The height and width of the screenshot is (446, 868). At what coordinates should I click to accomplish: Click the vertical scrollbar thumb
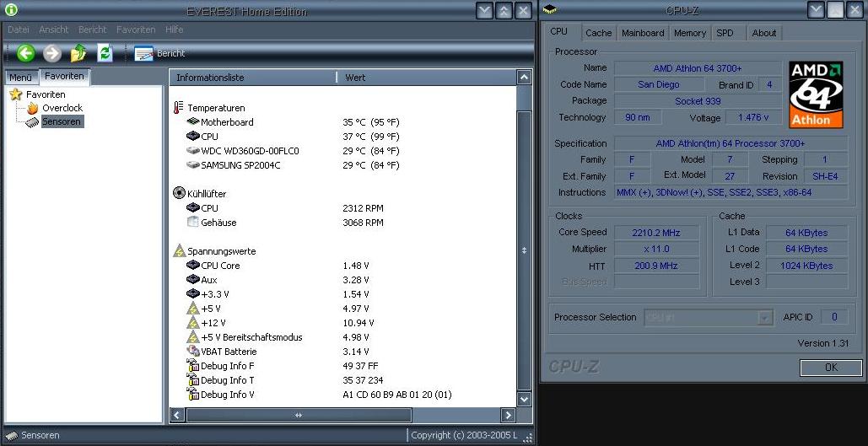pos(524,250)
